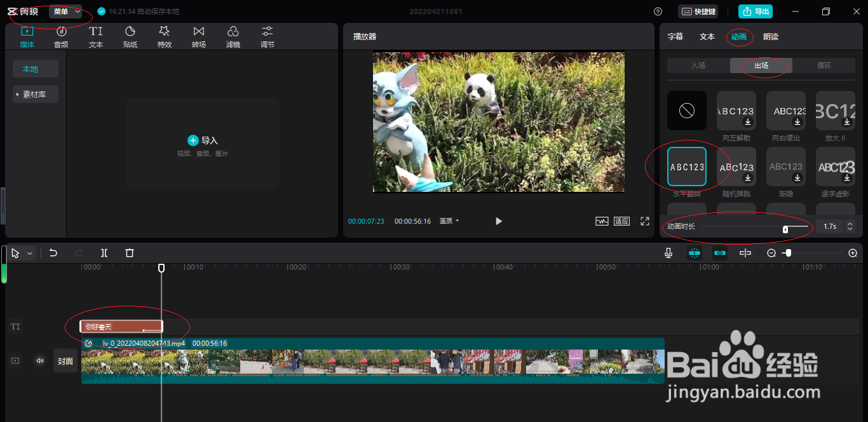Screen dimensions: 868x422
Task: Select the video clip lv_0_20220408204743.mp4
Action: click(373, 360)
